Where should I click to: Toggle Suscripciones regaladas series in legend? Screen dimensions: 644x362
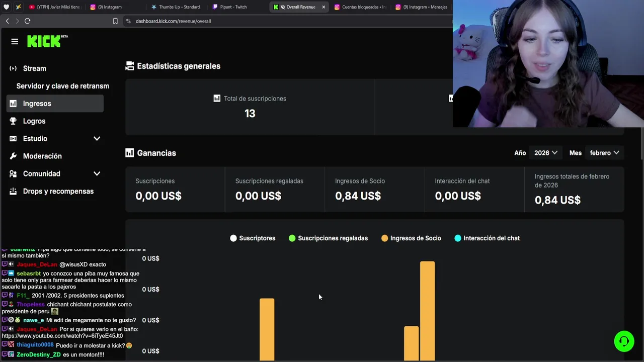328,238
